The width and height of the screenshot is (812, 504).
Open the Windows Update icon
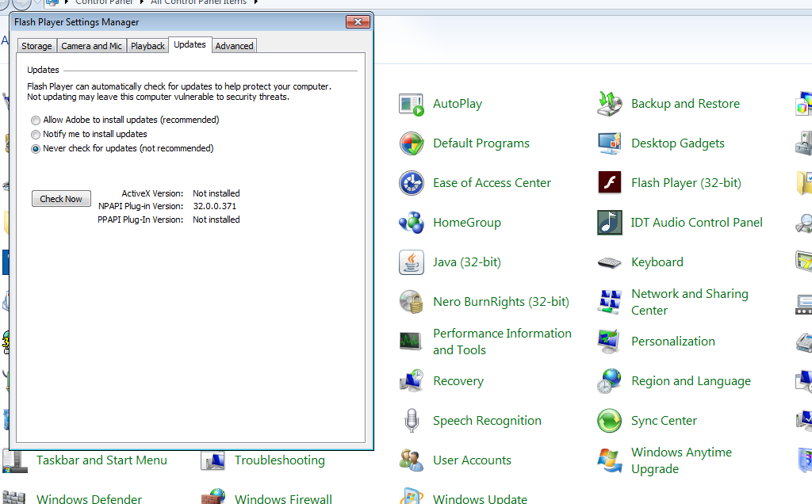pyautogui.click(x=412, y=496)
